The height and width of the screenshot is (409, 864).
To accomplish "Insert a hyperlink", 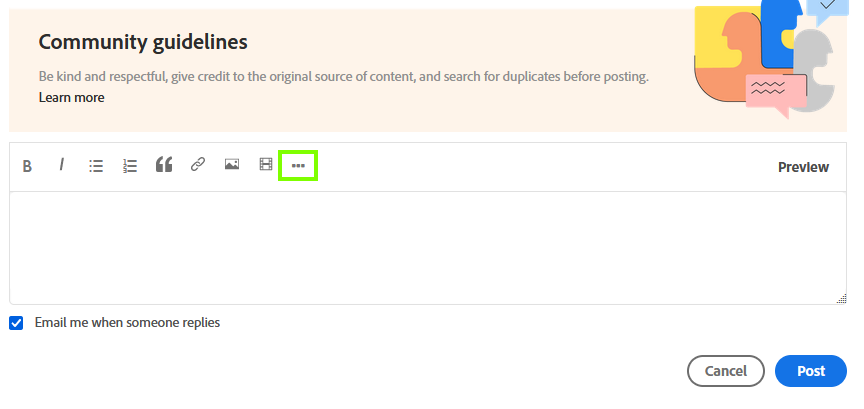I will 198,165.
